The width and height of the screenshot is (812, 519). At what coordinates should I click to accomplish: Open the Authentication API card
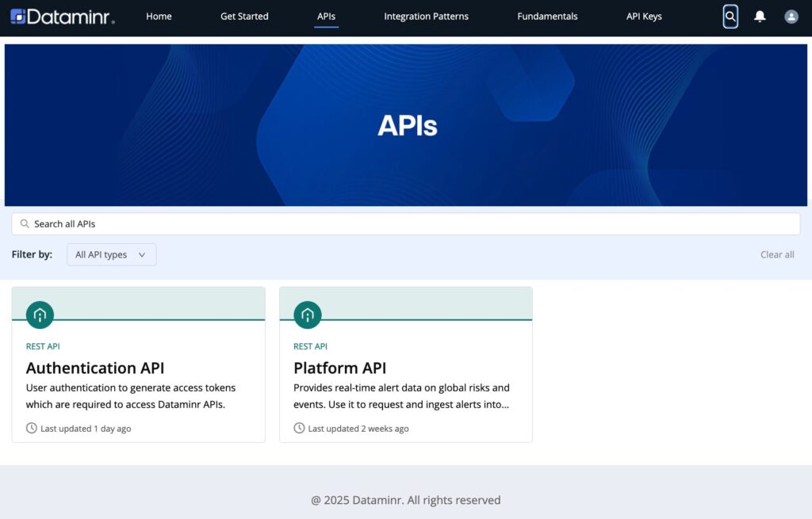[x=138, y=368]
